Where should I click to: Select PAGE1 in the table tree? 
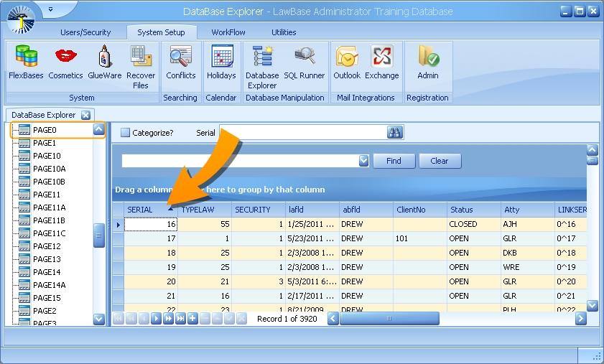coord(45,143)
